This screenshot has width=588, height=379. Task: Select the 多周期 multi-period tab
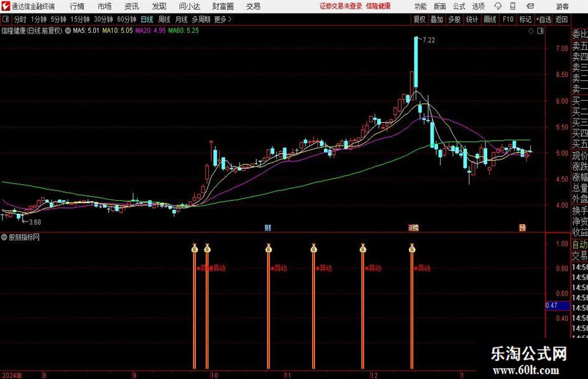coord(201,19)
